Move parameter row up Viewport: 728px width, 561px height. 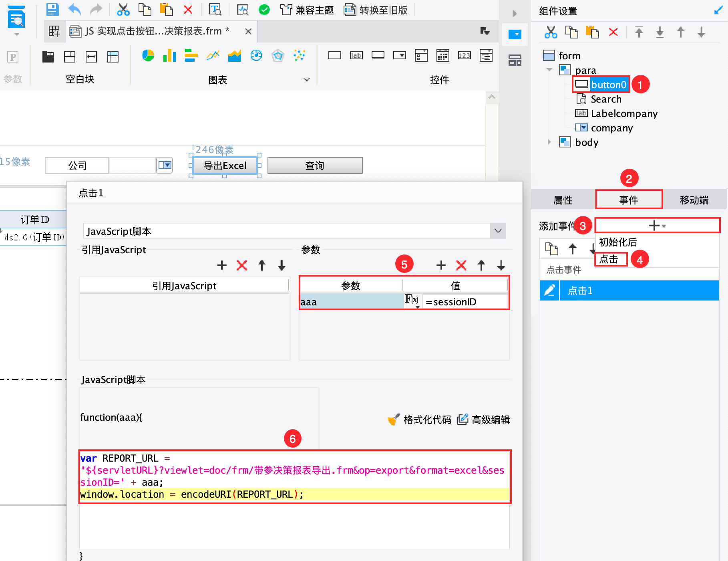[481, 265]
